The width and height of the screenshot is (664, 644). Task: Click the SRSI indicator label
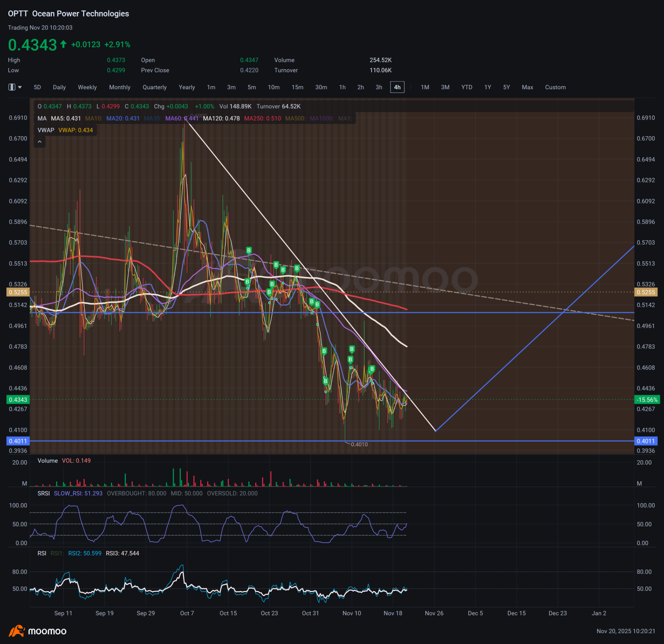44,493
